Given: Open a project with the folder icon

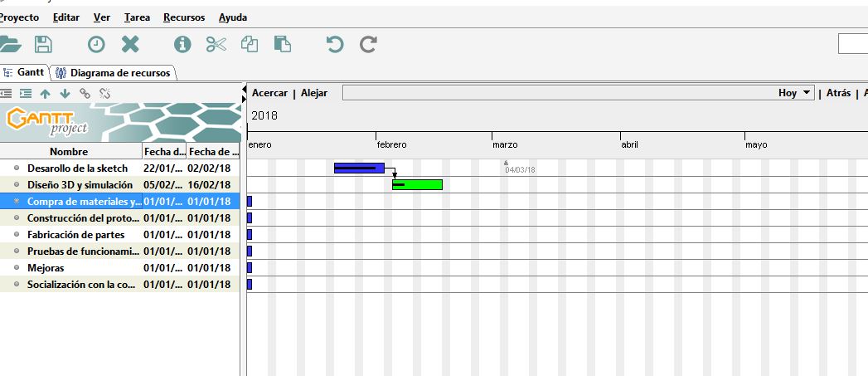Looking at the screenshot, I should click(x=9, y=44).
